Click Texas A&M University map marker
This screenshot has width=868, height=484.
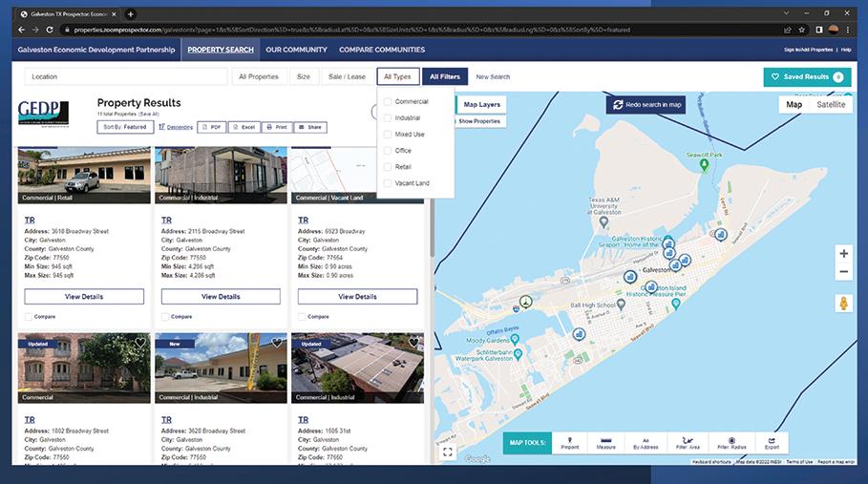click(603, 222)
